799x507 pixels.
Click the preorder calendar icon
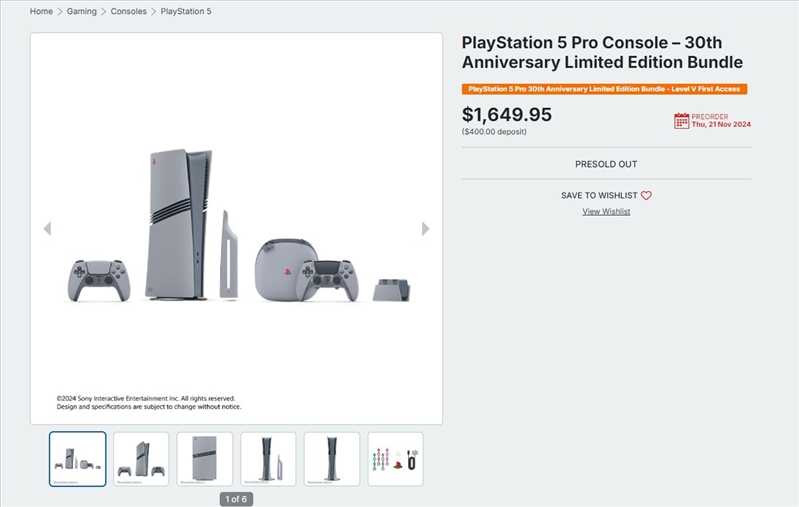pyautogui.click(x=681, y=121)
